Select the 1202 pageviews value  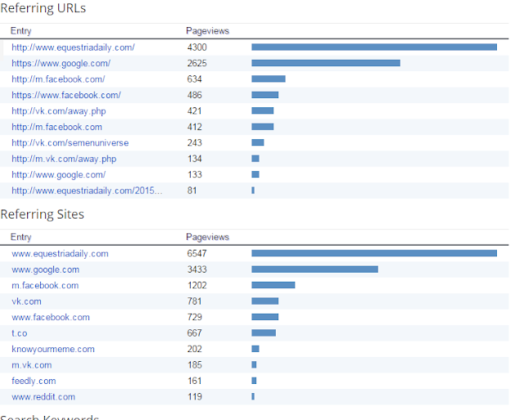[197, 286]
